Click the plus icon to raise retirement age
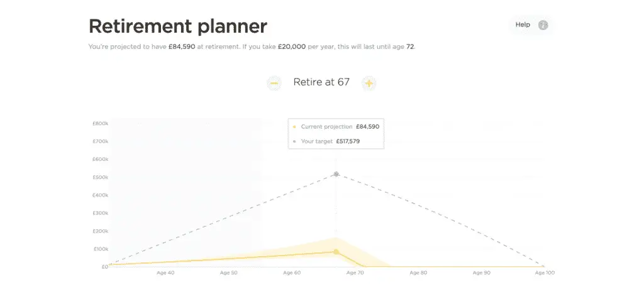This screenshot has height=297, width=644. [x=369, y=84]
